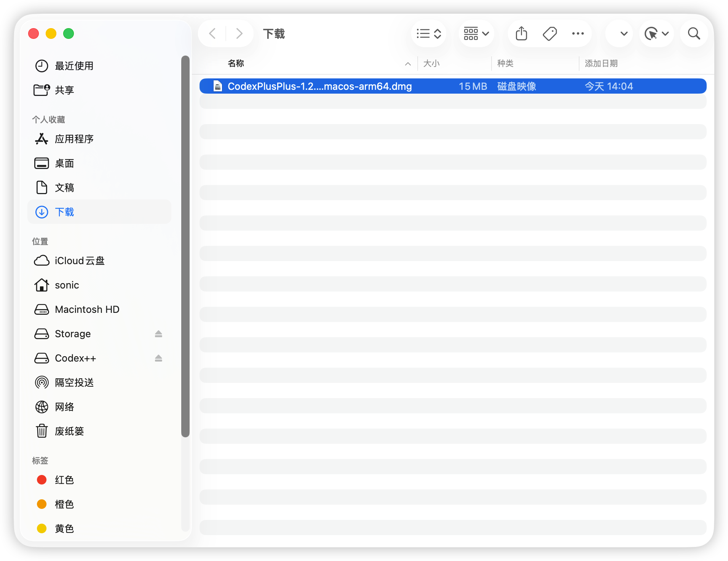Image resolution: width=728 pixels, height=561 pixels.
Task: Click the tag icon to edit tags
Action: 549,33
